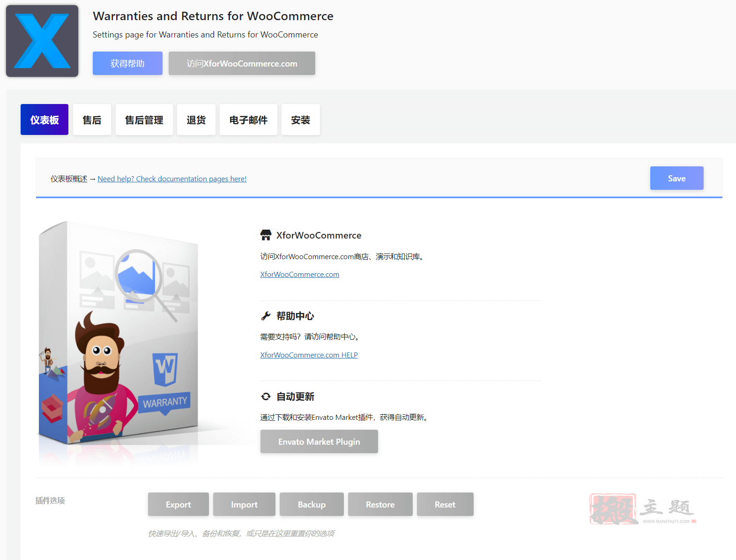Select the 退货 tab
The height and width of the screenshot is (560, 736).
pyautogui.click(x=196, y=119)
